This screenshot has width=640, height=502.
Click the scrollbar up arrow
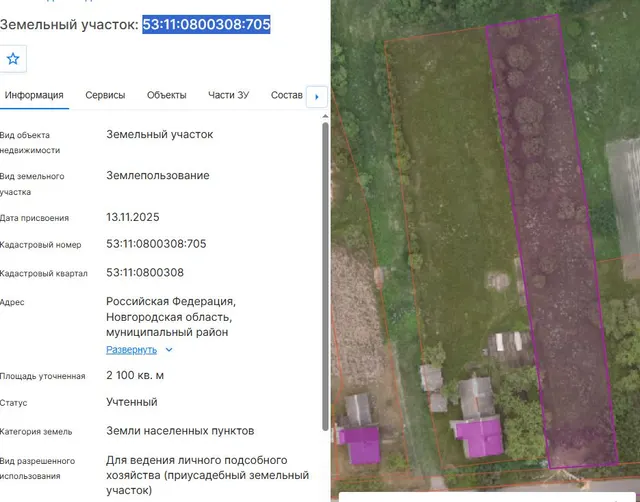click(325, 117)
